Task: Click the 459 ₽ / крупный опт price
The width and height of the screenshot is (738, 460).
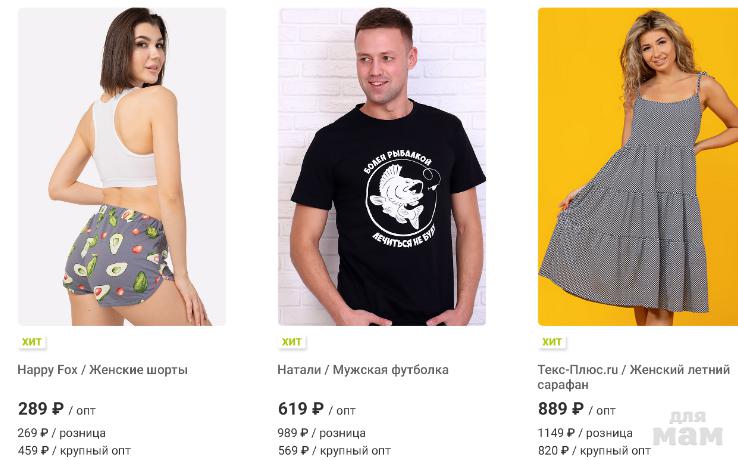Action: pyautogui.click(x=74, y=451)
